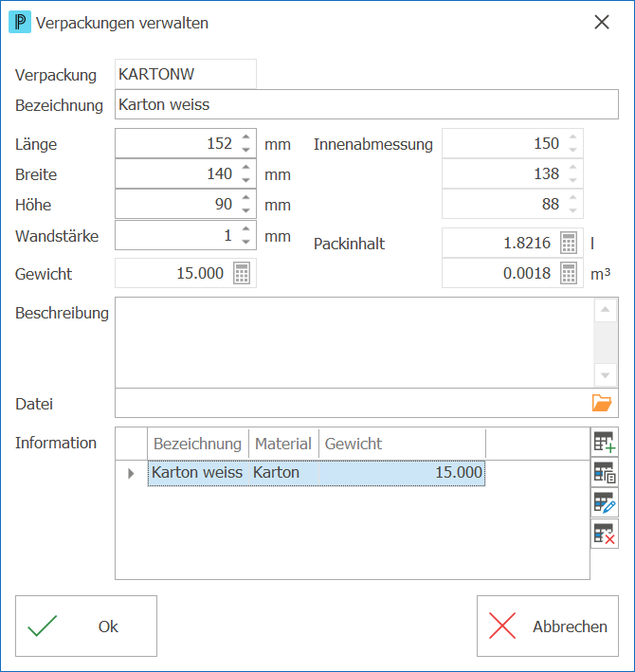This screenshot has width=635, height=672.
Task: Increase inner dimension 88 with up arrow
Action: tap(572, 197)
